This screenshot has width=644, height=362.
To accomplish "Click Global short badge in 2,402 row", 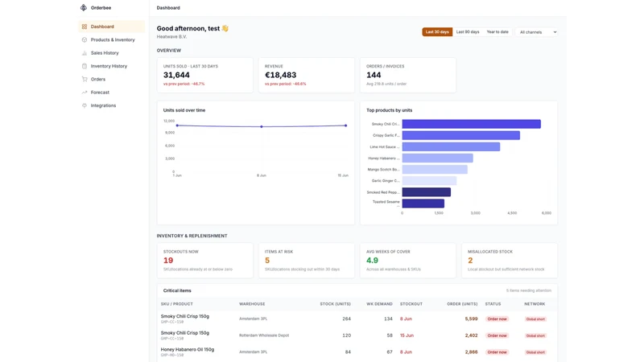I will [535, 335].
